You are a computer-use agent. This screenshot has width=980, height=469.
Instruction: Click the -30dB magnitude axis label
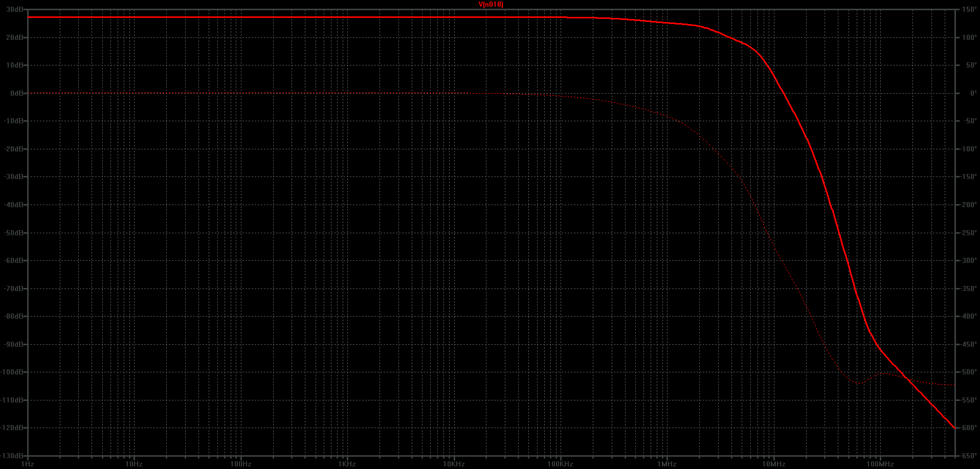coord(14,177)
